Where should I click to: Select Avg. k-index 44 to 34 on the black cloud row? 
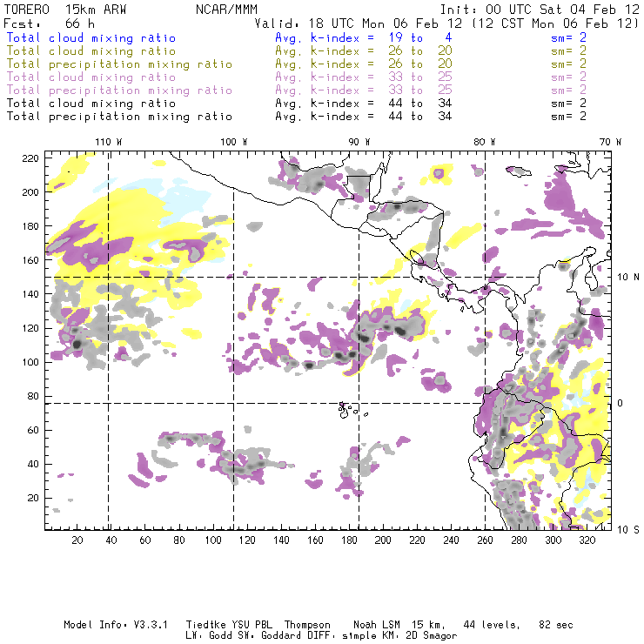pyautogui.click(x=364, y=104)
